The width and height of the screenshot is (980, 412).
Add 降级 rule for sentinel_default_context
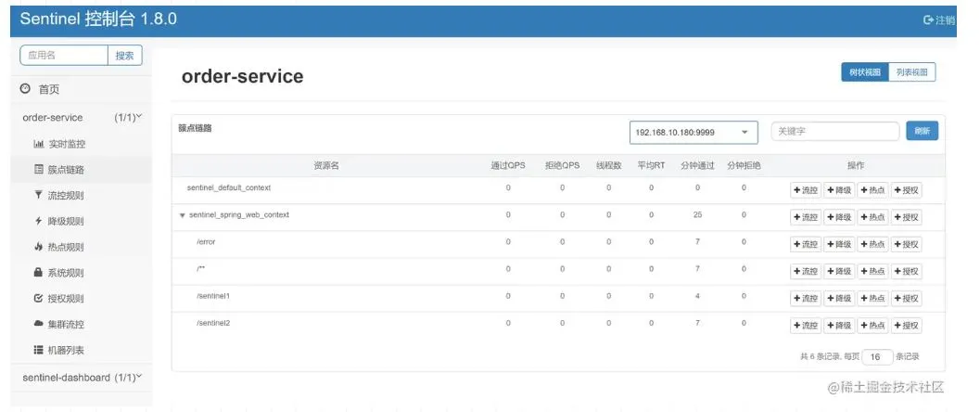point(839,190)
